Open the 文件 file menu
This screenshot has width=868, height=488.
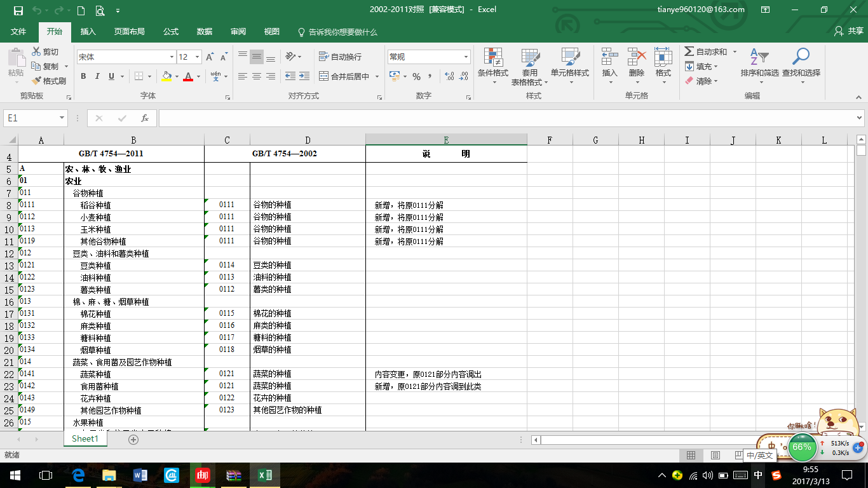18,32
